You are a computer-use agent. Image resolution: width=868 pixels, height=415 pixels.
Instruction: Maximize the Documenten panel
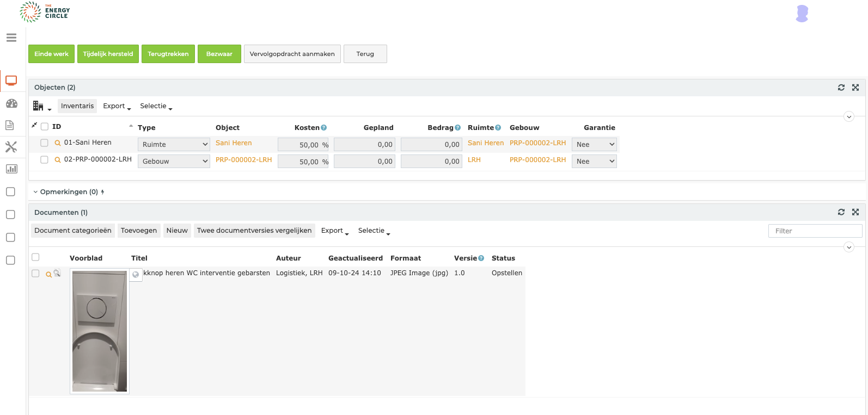(855, 212)
